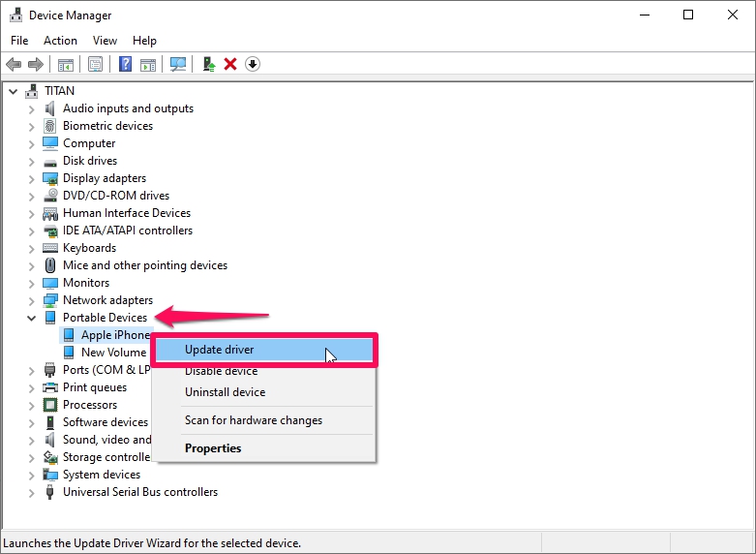This screenshot has height=554, width=756.
Task: Choose Disable device from context menu
Action: click(x=264, y=371)
